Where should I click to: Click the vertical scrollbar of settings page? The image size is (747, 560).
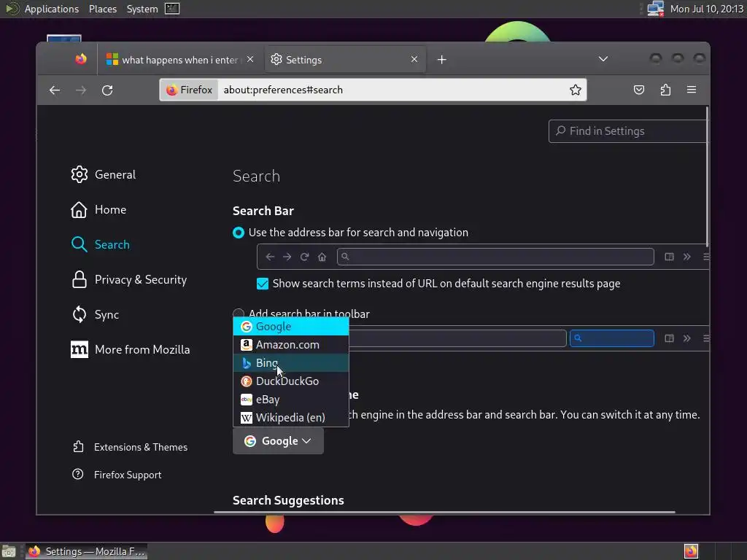coord(707,177)
